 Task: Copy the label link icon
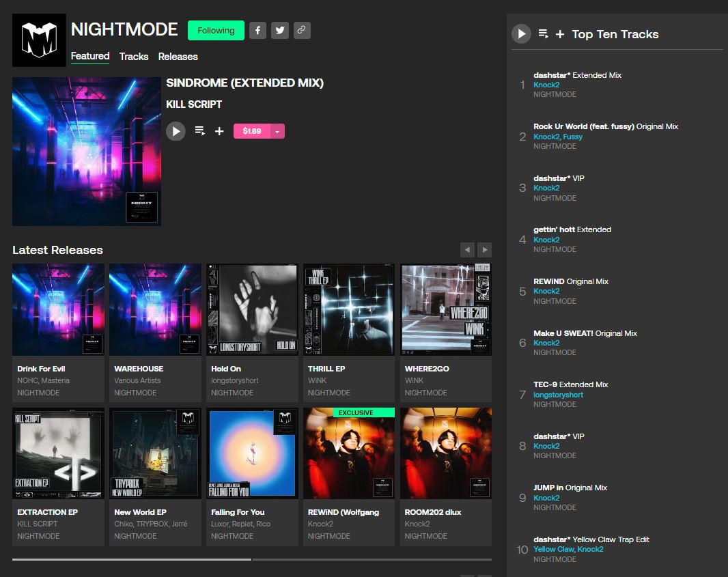point(302,31)
